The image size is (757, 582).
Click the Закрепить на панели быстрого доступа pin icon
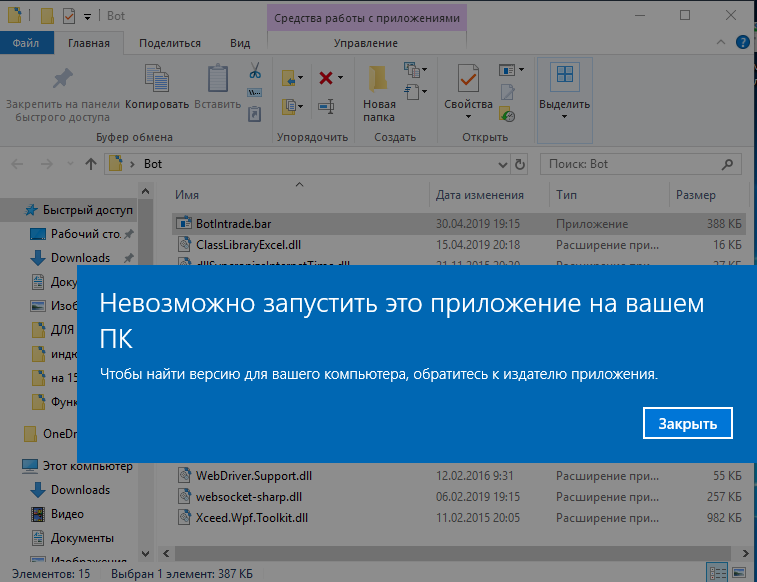(x=63, y=79)
